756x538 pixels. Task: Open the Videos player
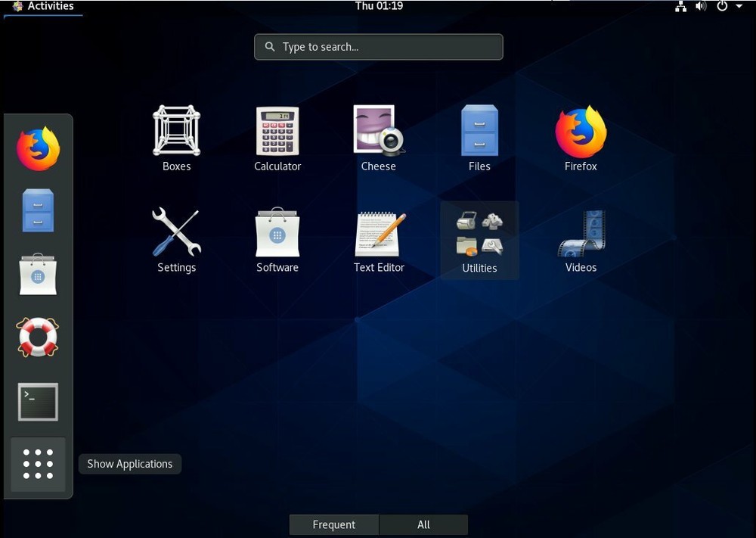(581, 238)
